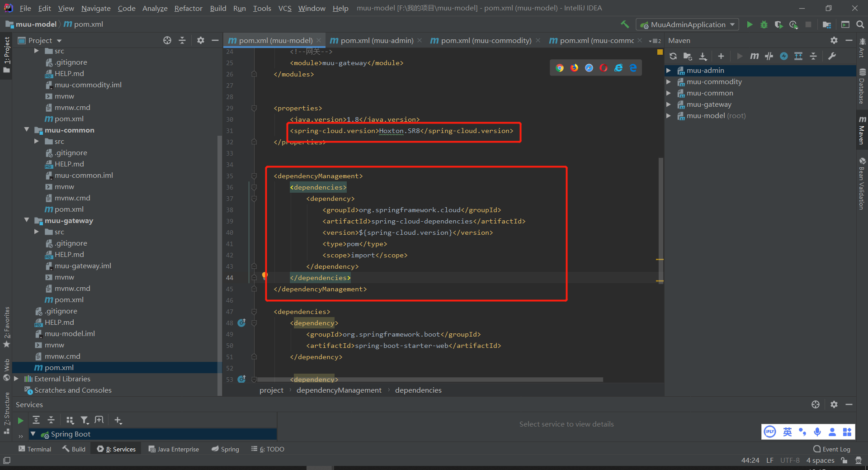Click the intention light bulb on line 44
Viewport: 868px width, 470px height.
coord(265,275)
